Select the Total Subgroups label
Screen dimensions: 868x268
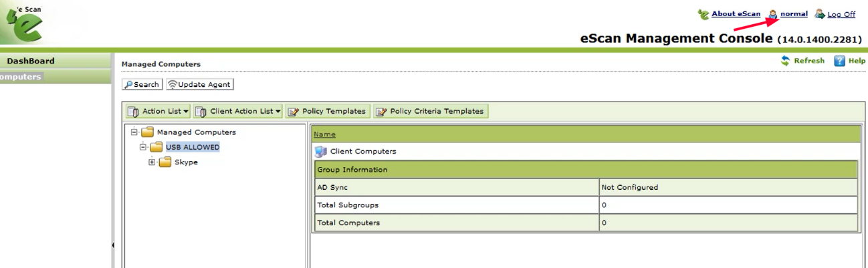coord(348,205)
